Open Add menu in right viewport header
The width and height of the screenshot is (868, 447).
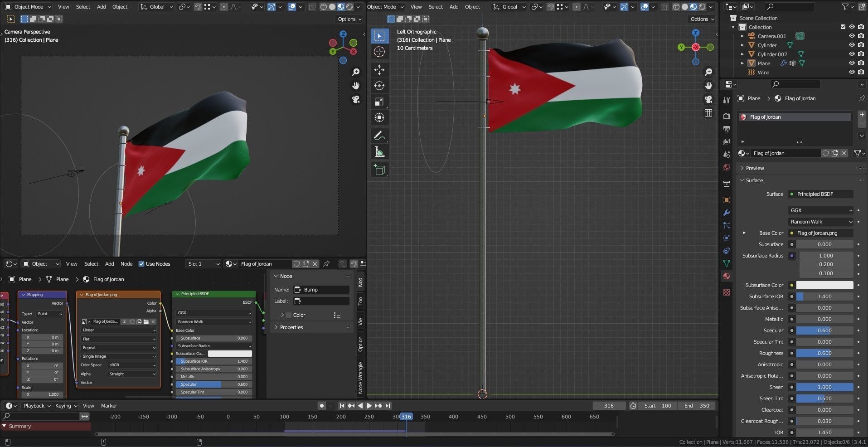point(454,7)
